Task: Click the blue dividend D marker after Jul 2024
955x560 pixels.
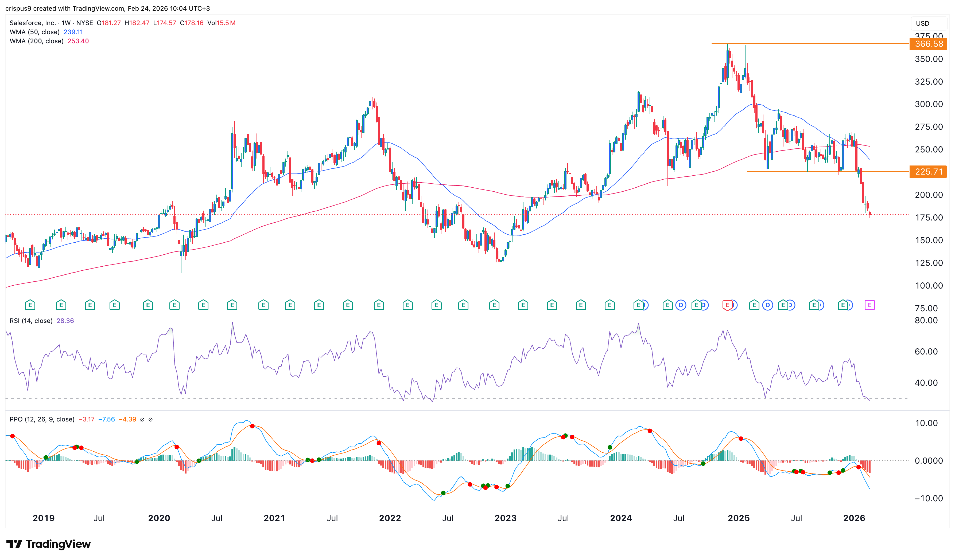Action: (681, 305)
